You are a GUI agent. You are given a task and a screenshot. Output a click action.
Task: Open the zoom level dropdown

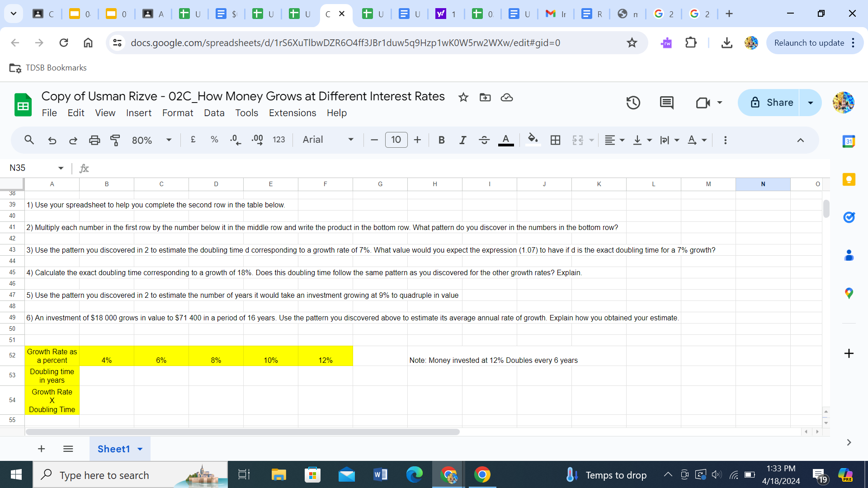tap(151, 140)
